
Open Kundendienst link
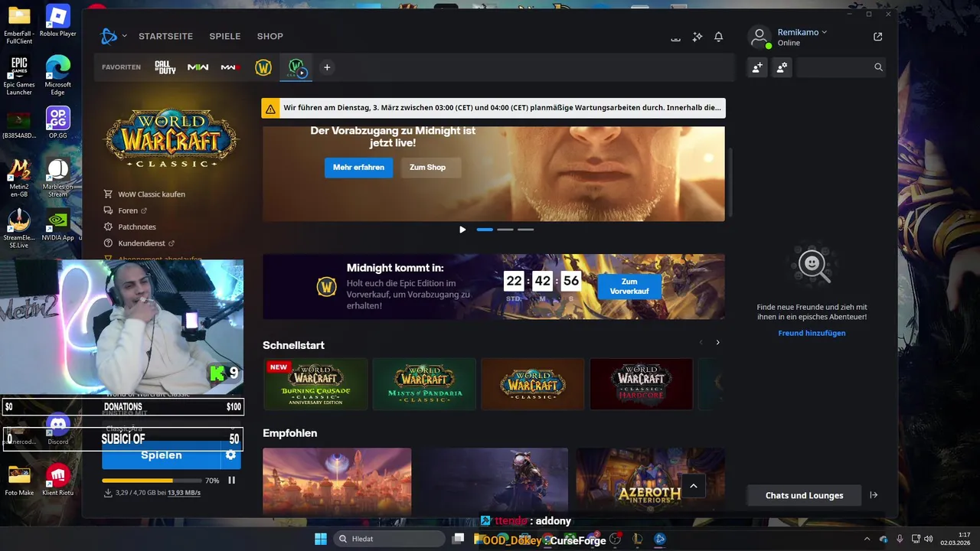[142, 243]
